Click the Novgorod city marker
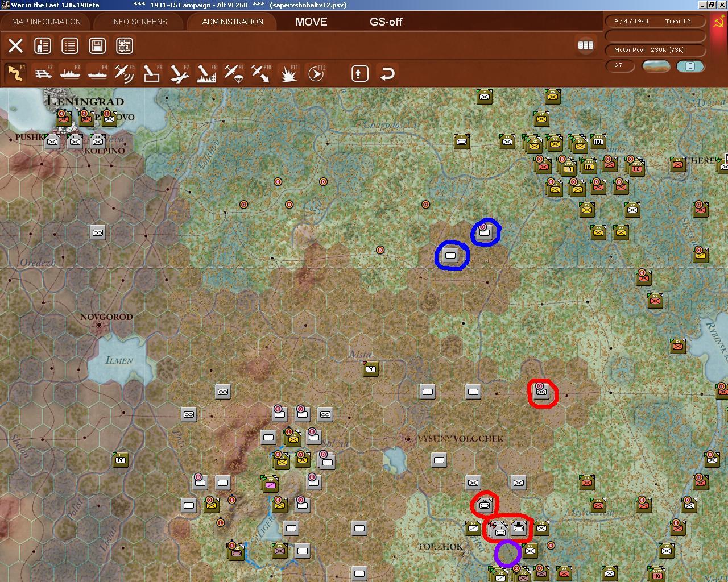728x582 pixels. point(100,325)
